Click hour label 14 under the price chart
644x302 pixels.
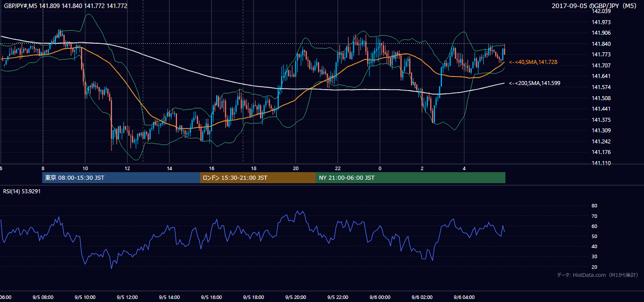(169, 169)
